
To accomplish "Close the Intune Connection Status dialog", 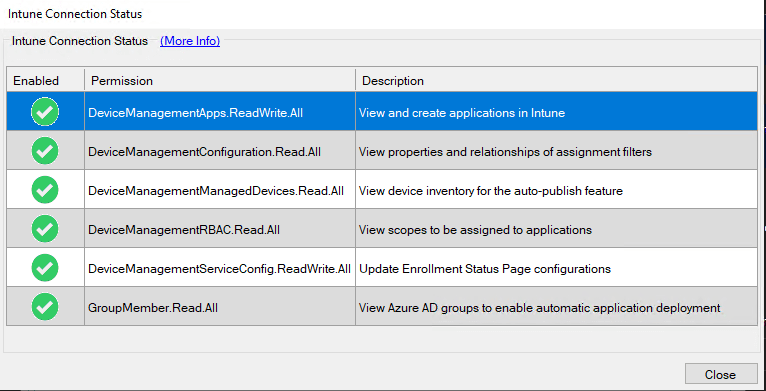I will (721, 374).
